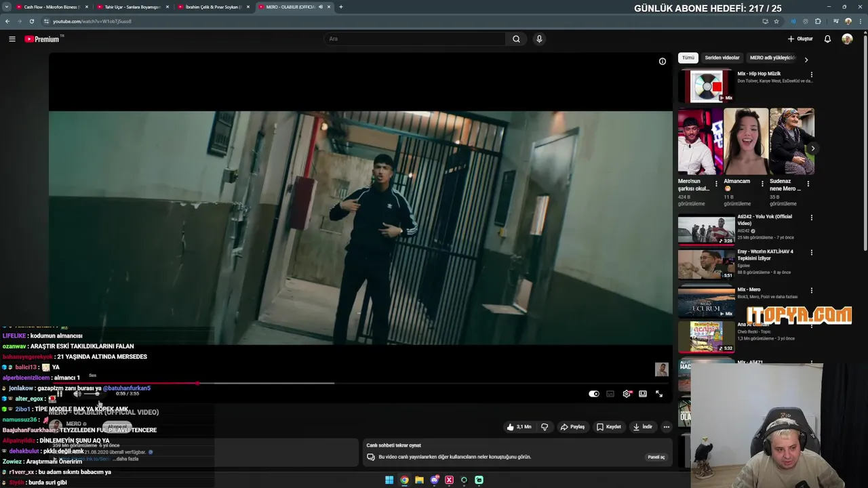Open options for Almancam short
This screenshot has height=488, width=868.
[762, 184]
